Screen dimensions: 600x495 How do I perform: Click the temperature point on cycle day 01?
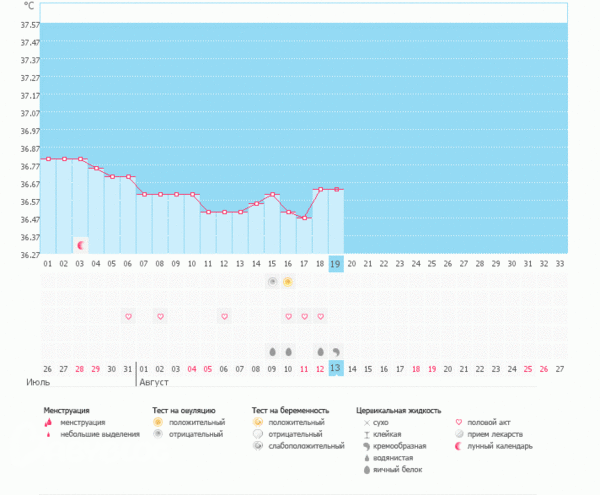click(x=48, y=159)
